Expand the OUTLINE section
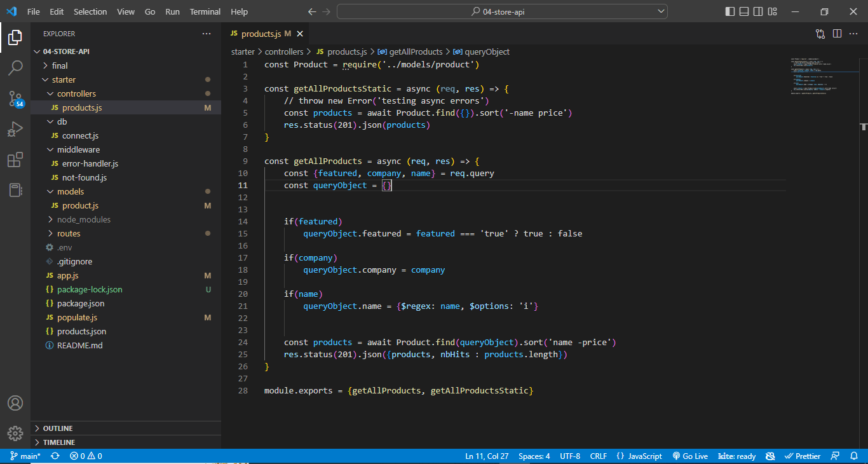 58,428
